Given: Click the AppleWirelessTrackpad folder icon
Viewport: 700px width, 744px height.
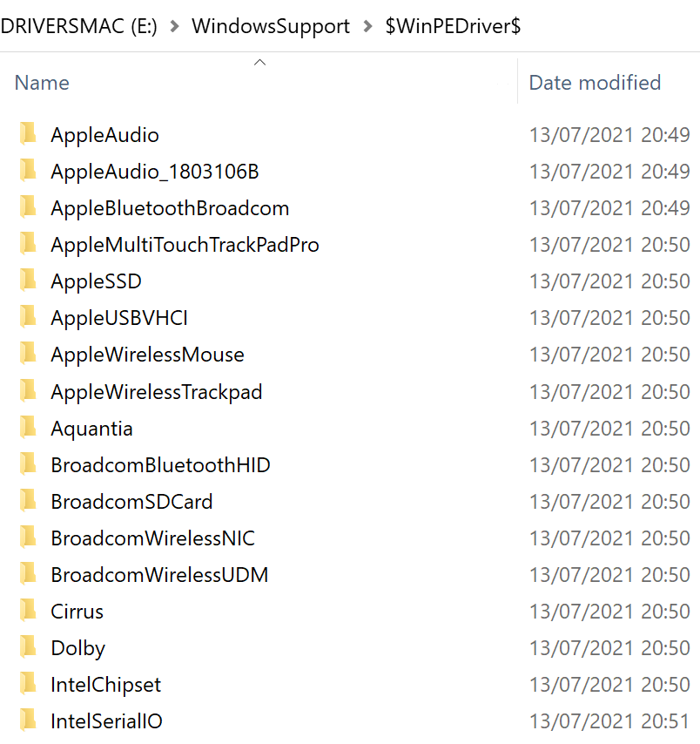Looking at the screenshot, I should point(28,390).
